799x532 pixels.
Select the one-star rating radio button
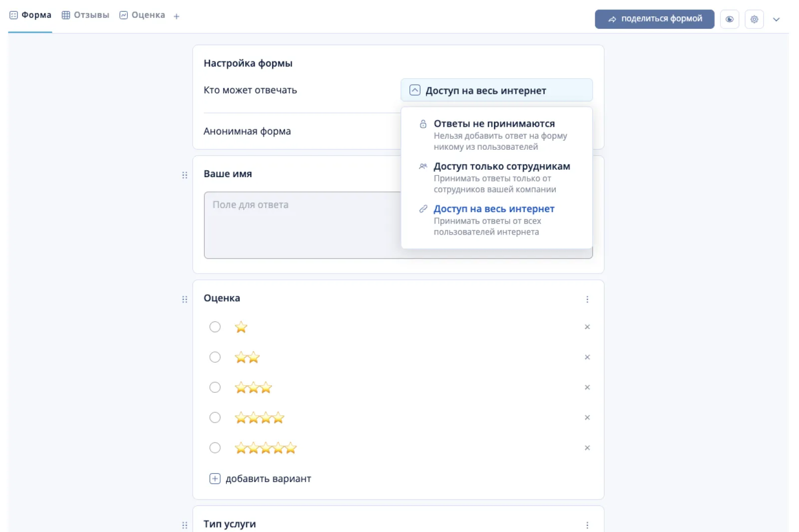click(215, 327)
